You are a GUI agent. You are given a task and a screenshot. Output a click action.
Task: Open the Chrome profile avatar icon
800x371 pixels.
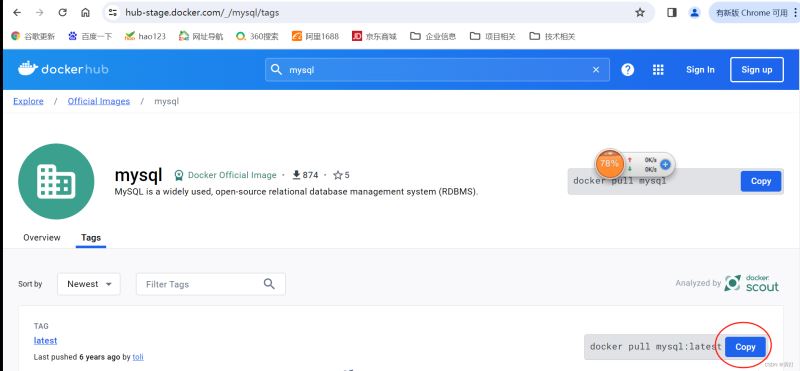pos(694,13)
